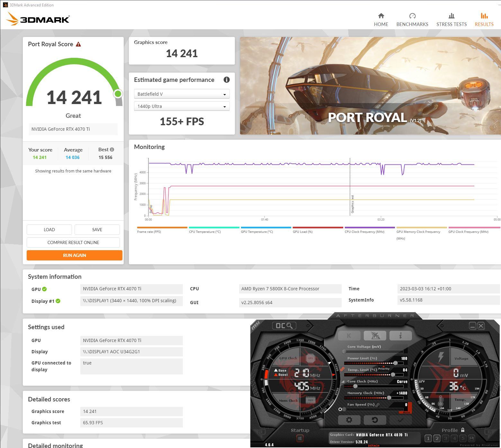Toggle the CPU Temperature legend item
Image resolution: width=501 pixels, height=448 pixels.
click(x=214, y=230)
